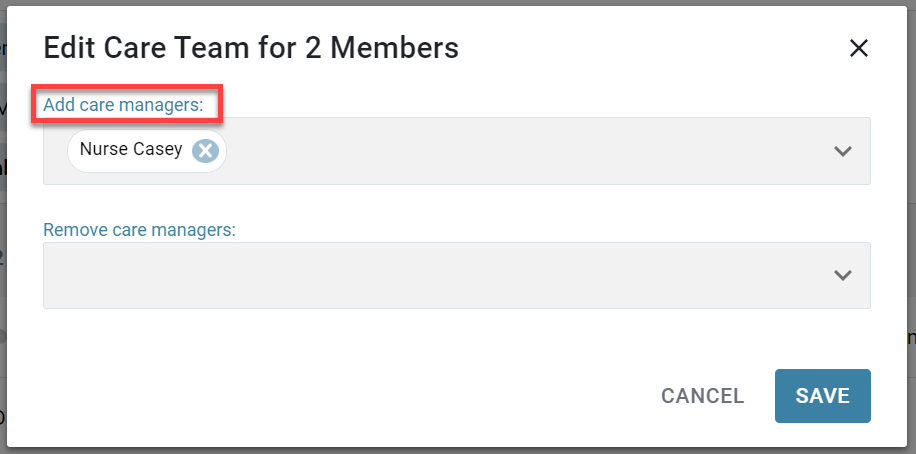Click the Add care managers label
This screenshot has width=916, height=454.
(123, 105)
